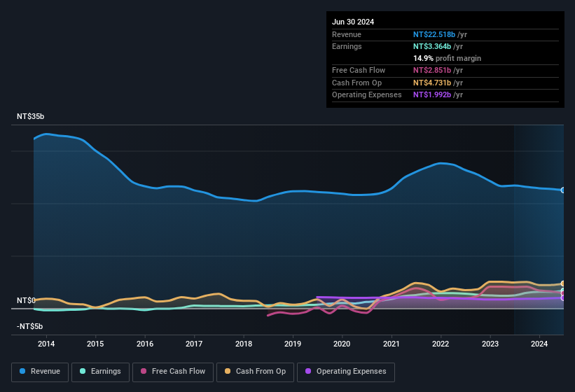Click the Revenue row label in tooltip
The height and width of the screenshot is (392, 575).
(347, 34)
